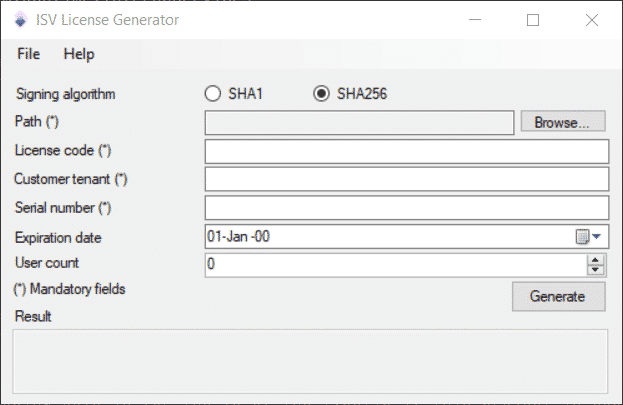Click into the Serial number field

pyautogui.click(x=407, y=207)
